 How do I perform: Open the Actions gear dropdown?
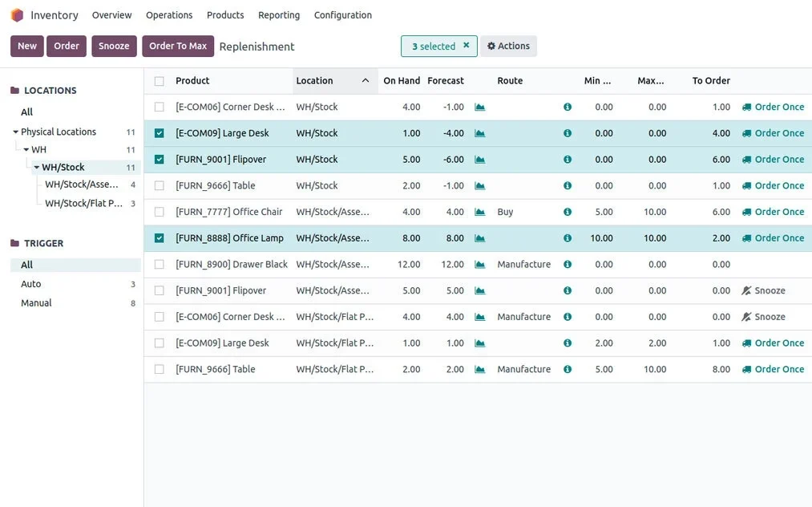click(508, 46)
